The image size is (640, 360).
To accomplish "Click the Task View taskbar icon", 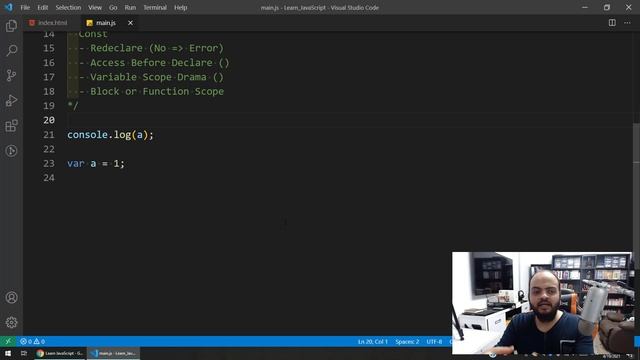I will 24,353.
